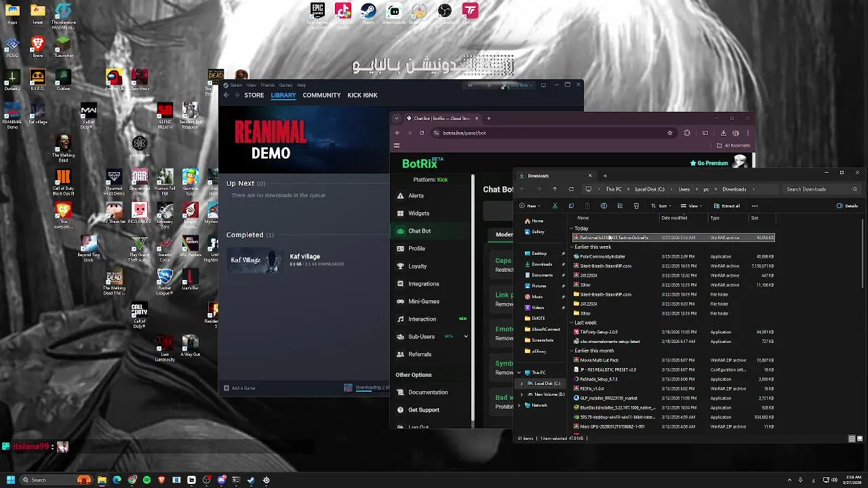Open the Zero Hour desktop shortcut
The image size is (868, 488).
(140, 80)
